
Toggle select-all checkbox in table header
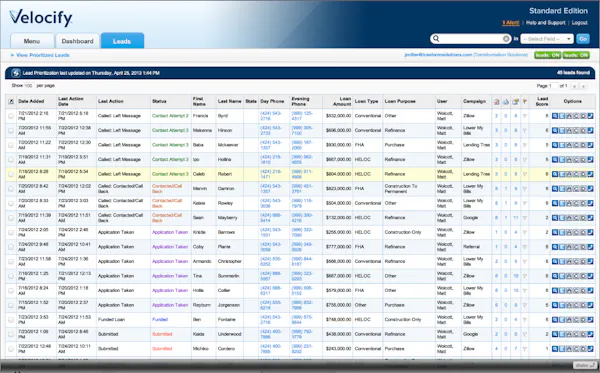click(11, 101)
